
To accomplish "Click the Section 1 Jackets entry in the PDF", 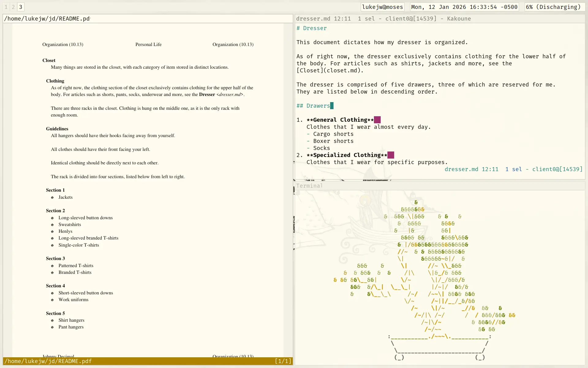I will [x=66, y=197].
